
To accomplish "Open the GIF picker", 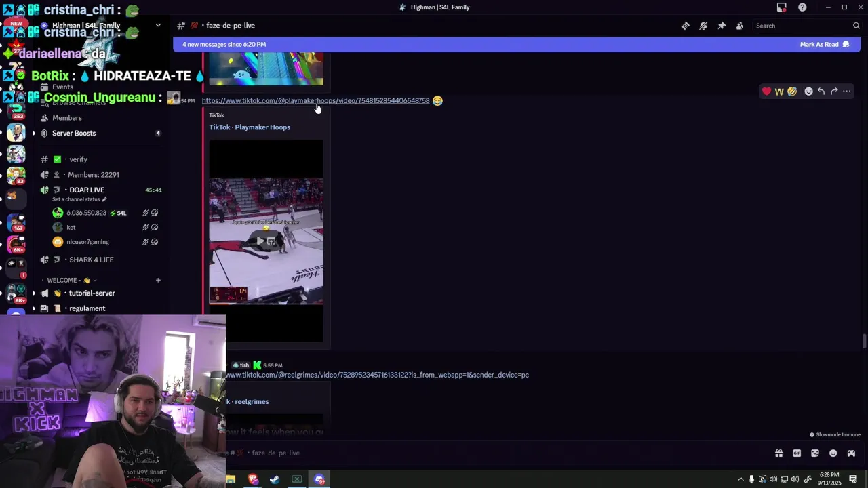I will click(797, 453).
